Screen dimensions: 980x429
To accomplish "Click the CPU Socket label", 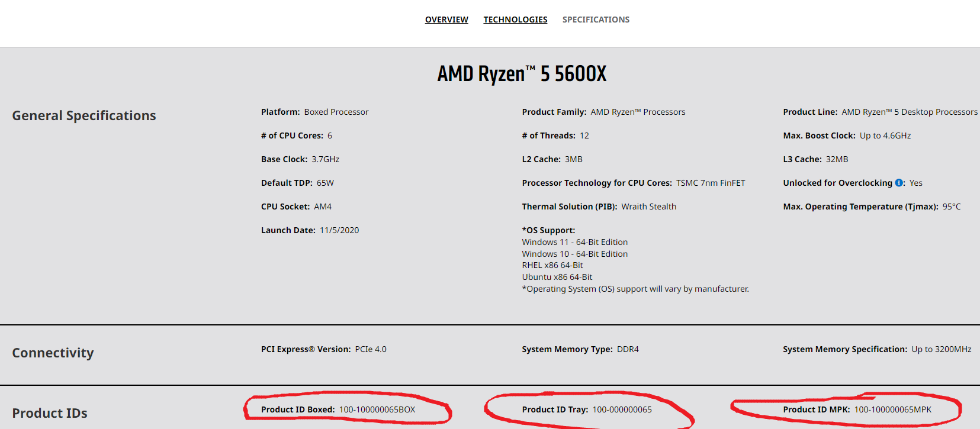I will point(285,207).
